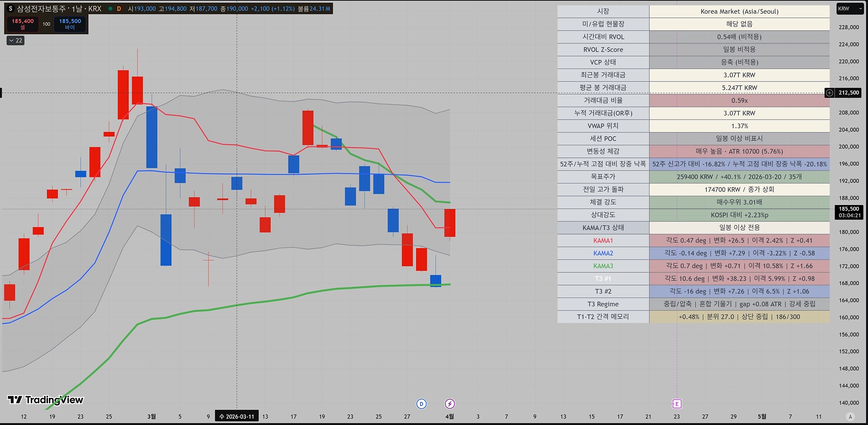
Task: Click the red 'KAMA1' row label
Action: coord(603,240)
